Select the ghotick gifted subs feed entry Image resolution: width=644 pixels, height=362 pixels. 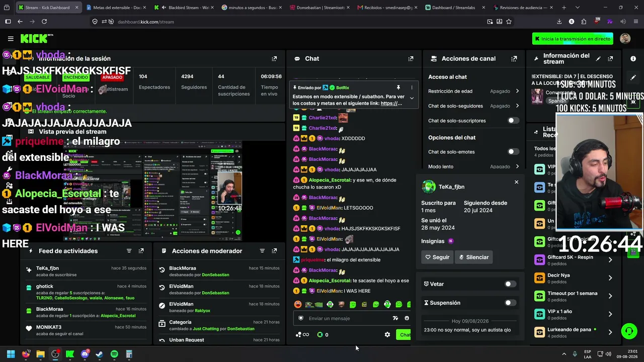(x=86, y=292)
